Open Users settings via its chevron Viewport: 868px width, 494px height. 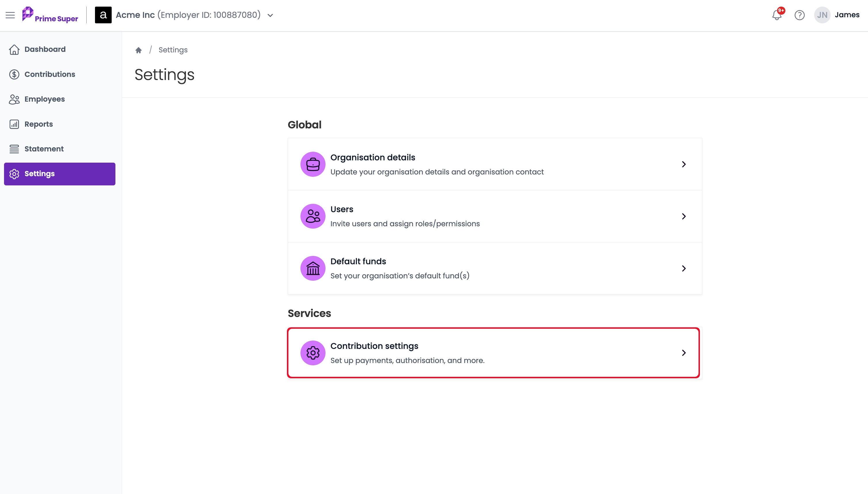684,216
